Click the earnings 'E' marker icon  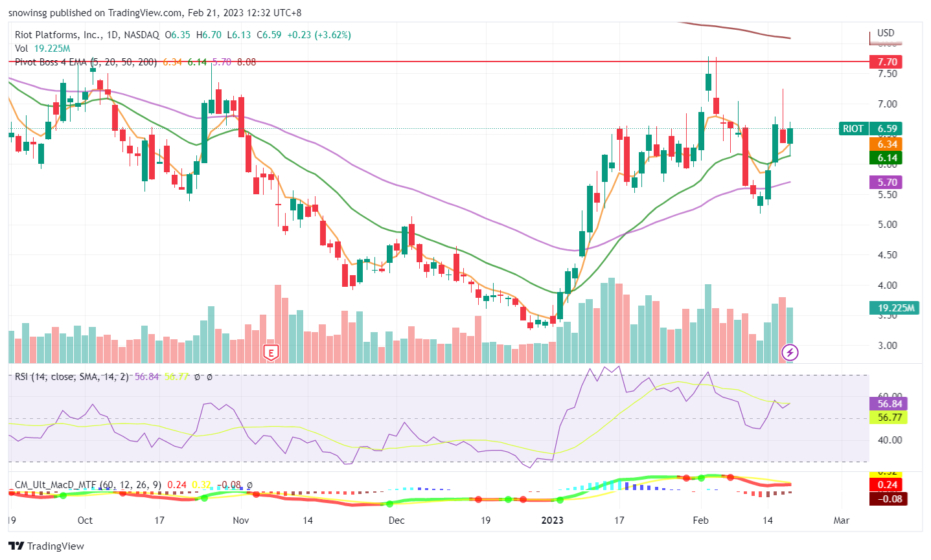click(x=271, y=353)
